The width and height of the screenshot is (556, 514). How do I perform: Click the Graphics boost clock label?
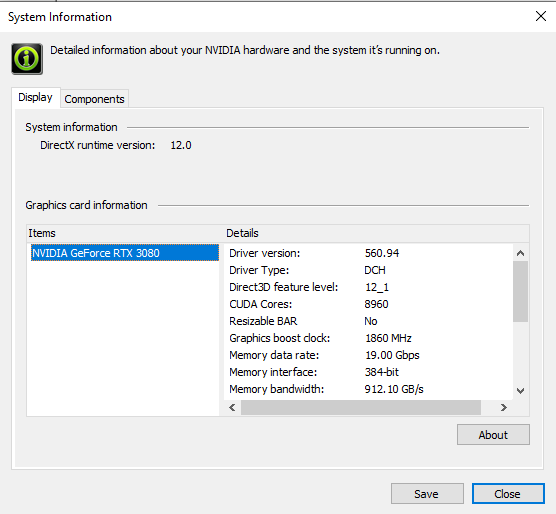[279, 338]
